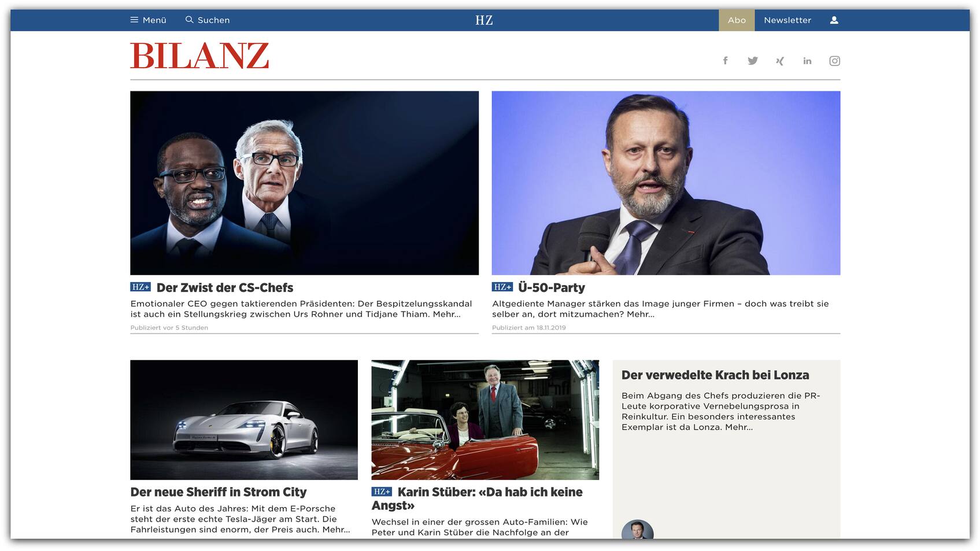Click the Menü label
Screen dimensions: 980x551
[x=154, y=20]
